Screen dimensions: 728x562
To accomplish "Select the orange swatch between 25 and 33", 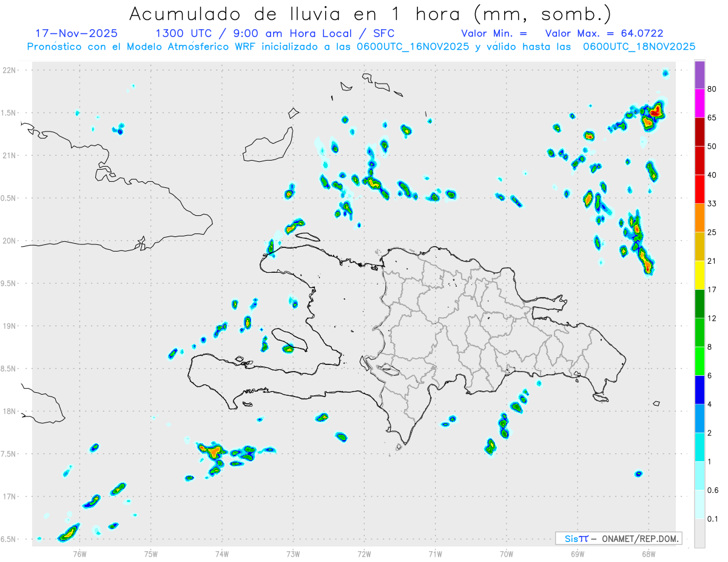I will coord(699,218).
